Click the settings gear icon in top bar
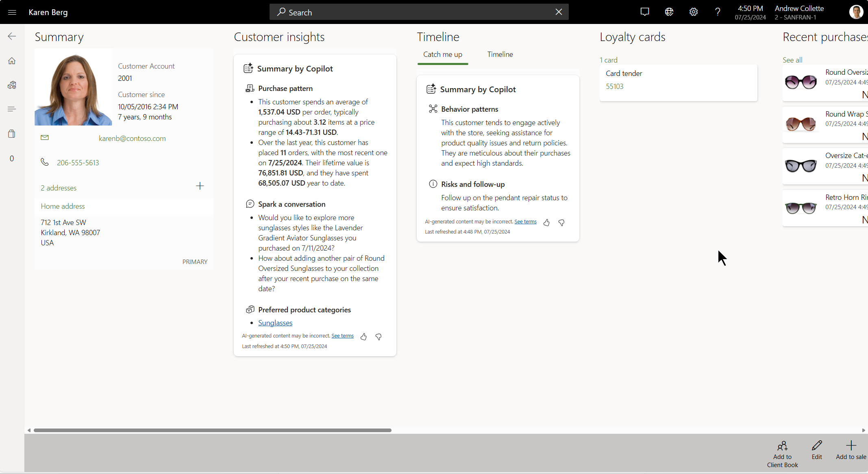This screenshot has height=474, width=868. [x=694, y=12]
